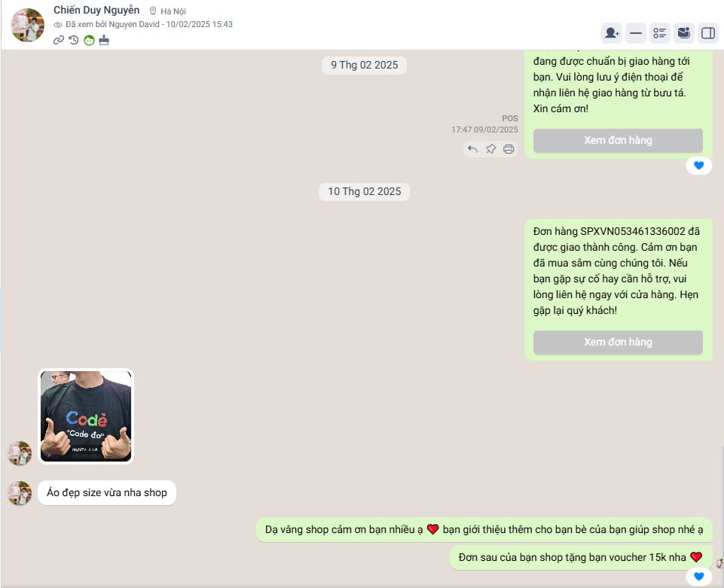Screen dimensions: 724x588
Task: Click the location pin icon beside Hà Nội
Action: pyautogui.click(x=153, y=11)
